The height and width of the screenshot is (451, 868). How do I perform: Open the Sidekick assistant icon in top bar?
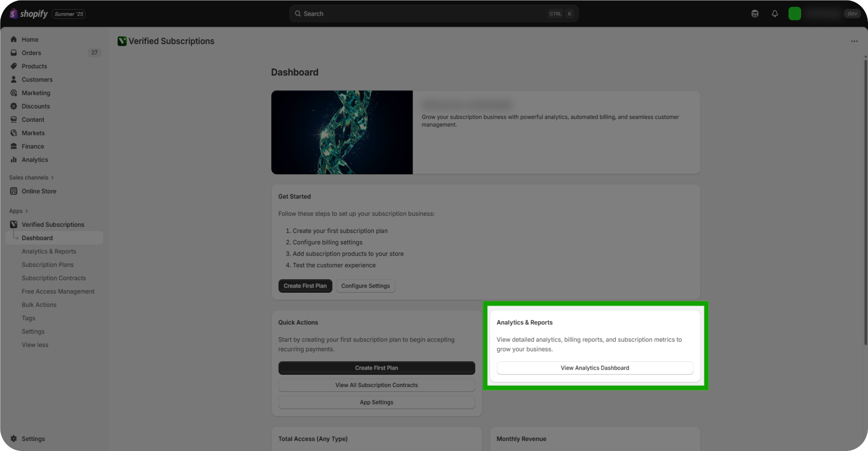[755, 14]
